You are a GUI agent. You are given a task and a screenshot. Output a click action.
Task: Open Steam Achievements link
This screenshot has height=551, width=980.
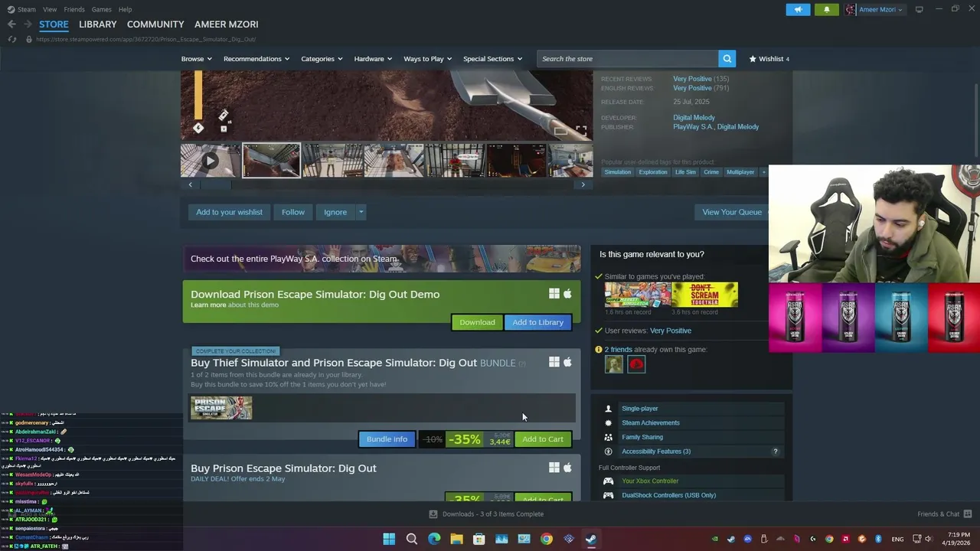click(x=651, y=423)
